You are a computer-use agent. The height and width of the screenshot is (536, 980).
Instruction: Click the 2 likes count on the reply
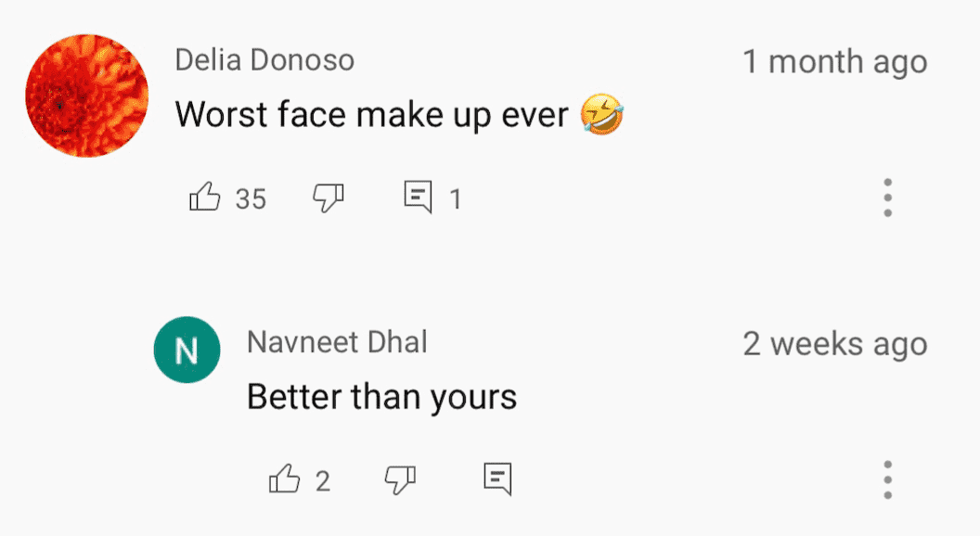pyautogui.click(x=323, y=481)
